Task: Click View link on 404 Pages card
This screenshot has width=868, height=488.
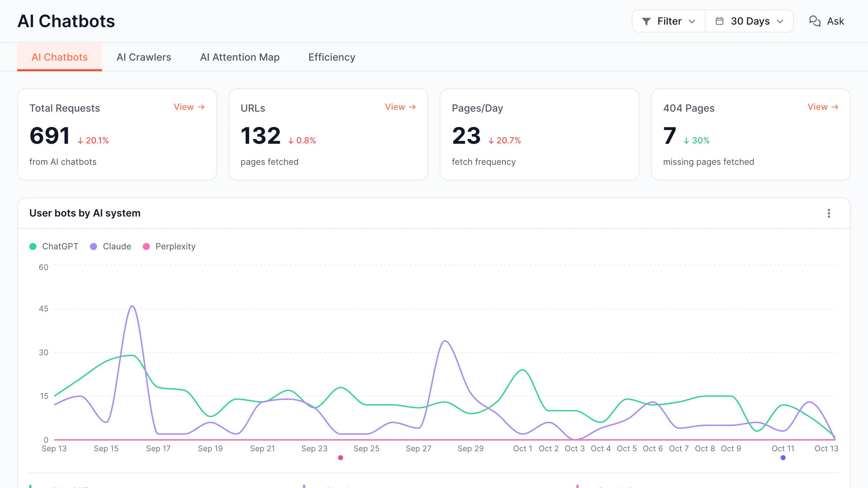Action: (x=823, y=107)
